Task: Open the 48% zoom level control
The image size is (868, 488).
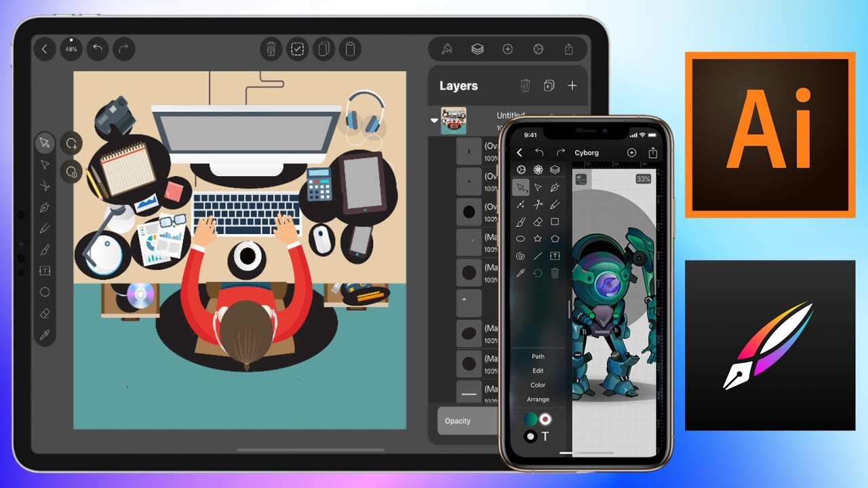Action: pos(71,49)
